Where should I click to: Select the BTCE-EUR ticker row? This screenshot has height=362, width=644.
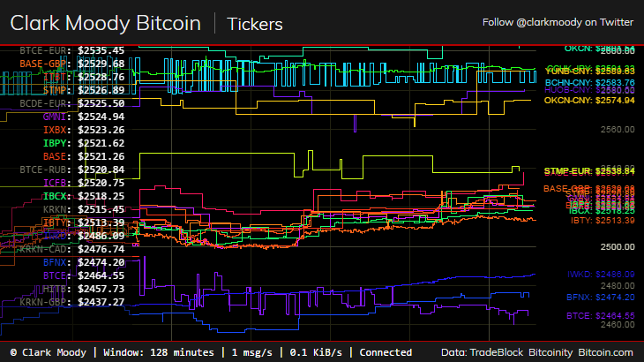point(71,50)
